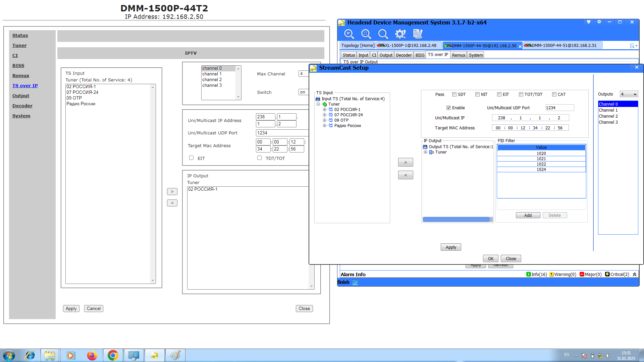
Task: Click the IP Output horizontal scrollbar
Action: [x=456, y=220]
